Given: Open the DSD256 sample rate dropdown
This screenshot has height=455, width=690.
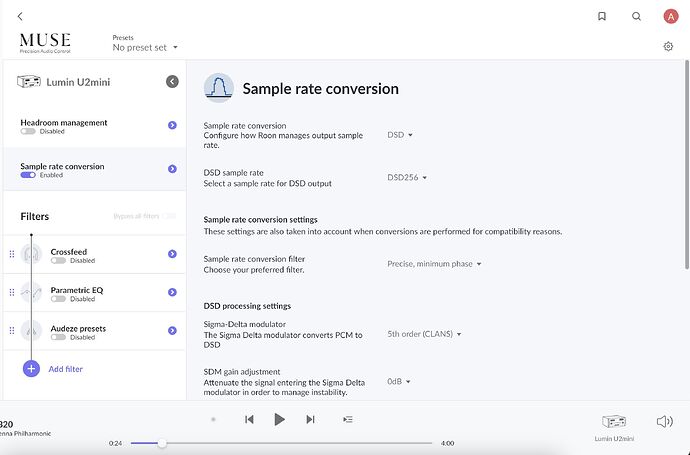Looking at the screenshot, I should pyautogui.click(x=407, y=177).
